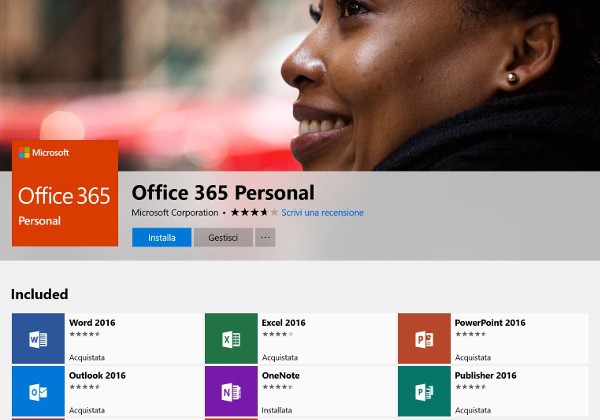The width and height of the screenshot is (600, 420).
Task: Click Acquistata status under Publisher 2016
Action: point(473,410)
